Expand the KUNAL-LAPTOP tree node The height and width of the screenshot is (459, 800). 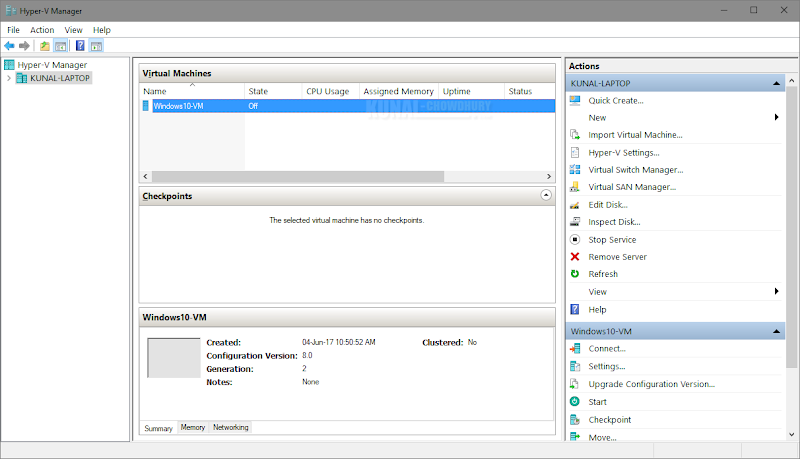[x=9, y=78]
